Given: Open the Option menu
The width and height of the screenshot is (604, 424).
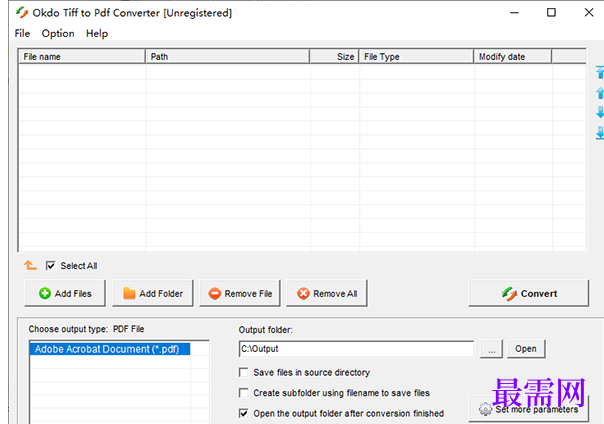Looking at the screenshot, I should click(x=58, y=34).
